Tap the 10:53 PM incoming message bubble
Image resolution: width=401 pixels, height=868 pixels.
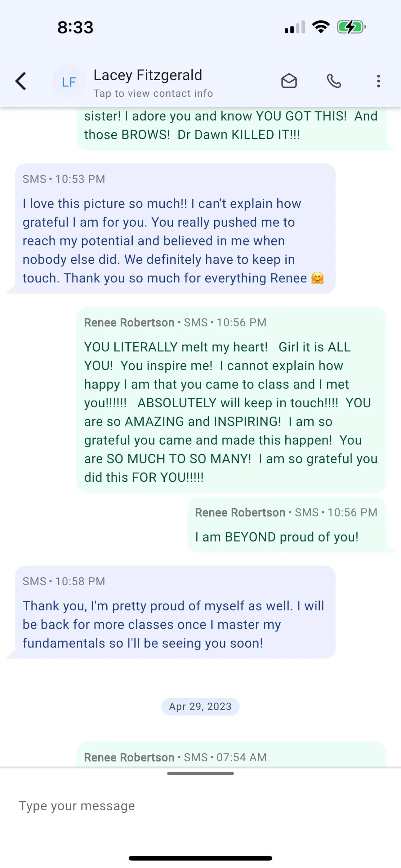coord(175,229)
